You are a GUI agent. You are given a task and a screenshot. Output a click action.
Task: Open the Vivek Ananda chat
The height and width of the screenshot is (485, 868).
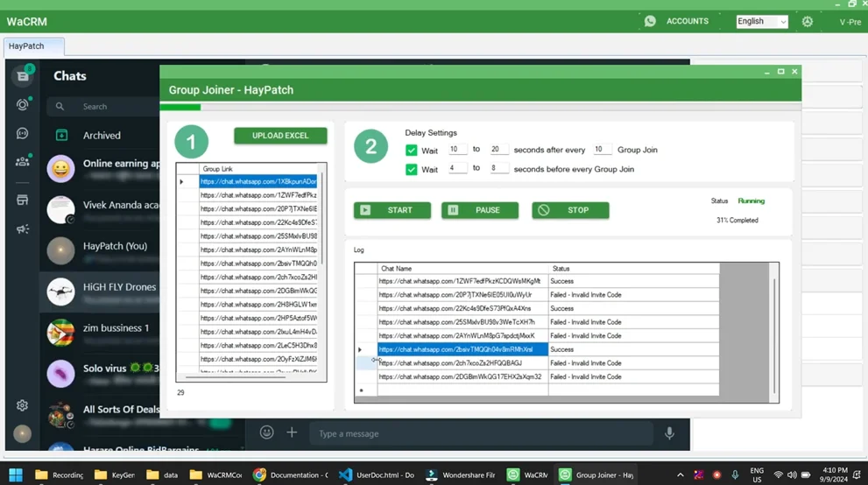[x=101, y=210]
